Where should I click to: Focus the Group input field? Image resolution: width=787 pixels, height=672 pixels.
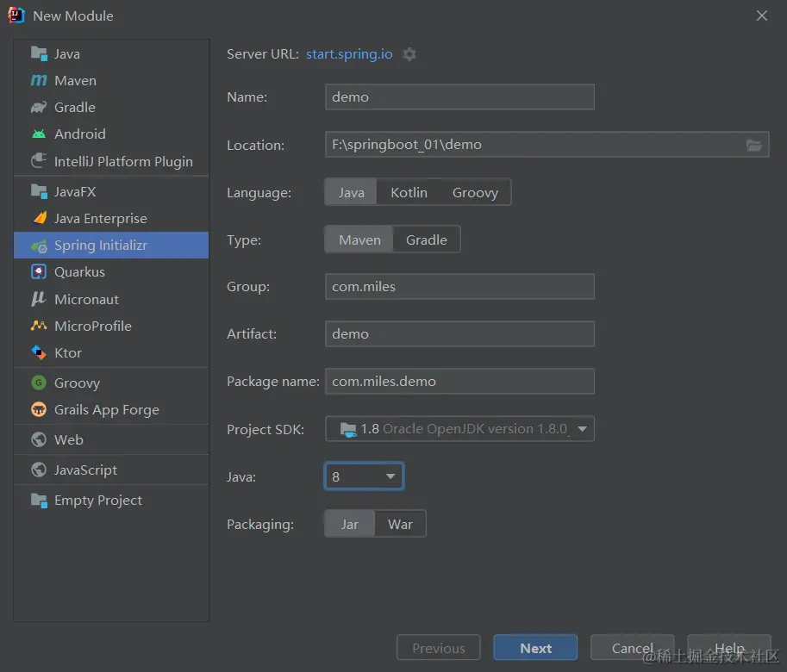pyautogui.click(x=459, y=286)
